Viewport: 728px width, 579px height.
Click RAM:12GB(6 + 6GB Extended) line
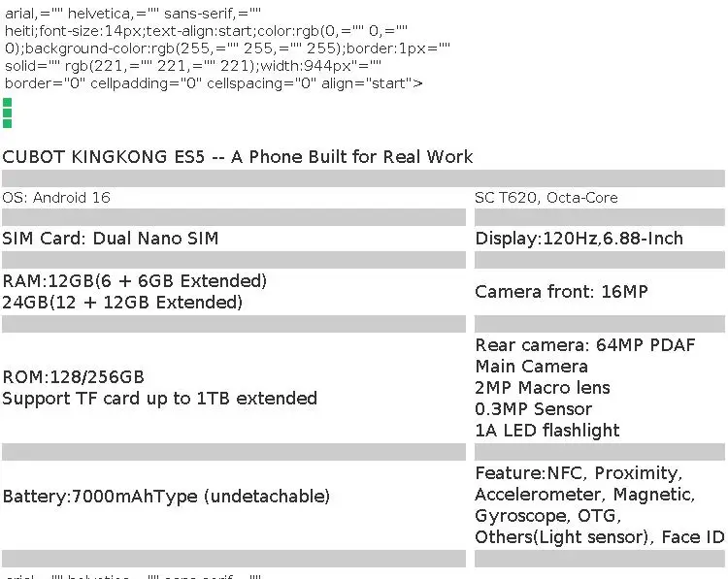(135, 281)
